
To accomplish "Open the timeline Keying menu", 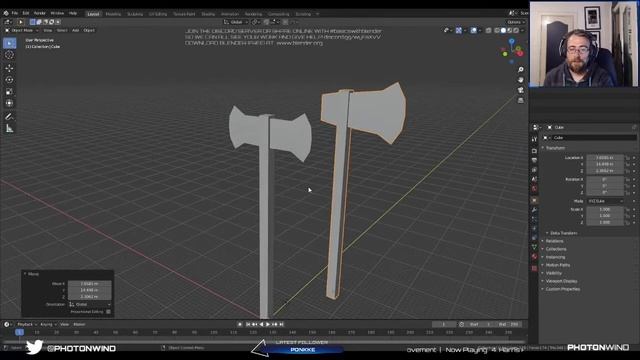I will tap(48, 324).
